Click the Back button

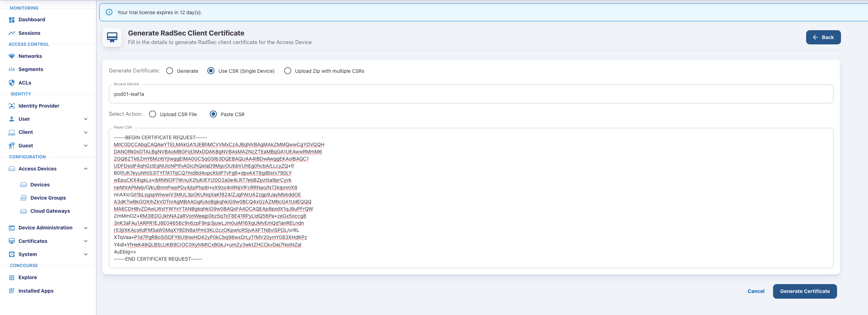(823, 37)
